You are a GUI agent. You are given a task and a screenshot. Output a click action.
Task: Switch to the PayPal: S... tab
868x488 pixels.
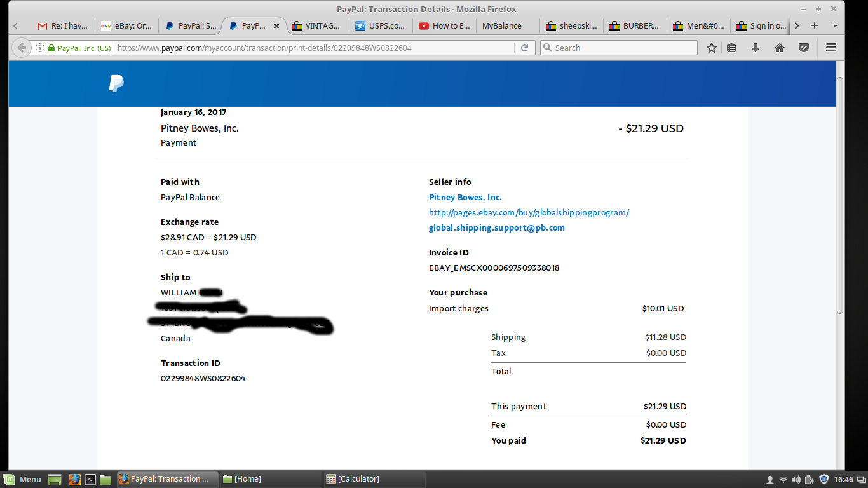point(191,26)
